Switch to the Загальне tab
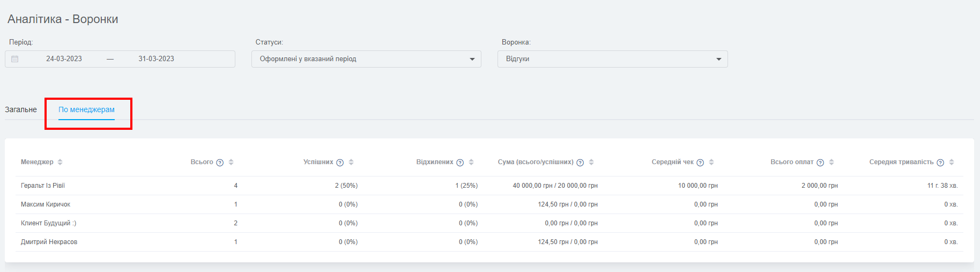980x272 pixels. click(x=21, y=109)
